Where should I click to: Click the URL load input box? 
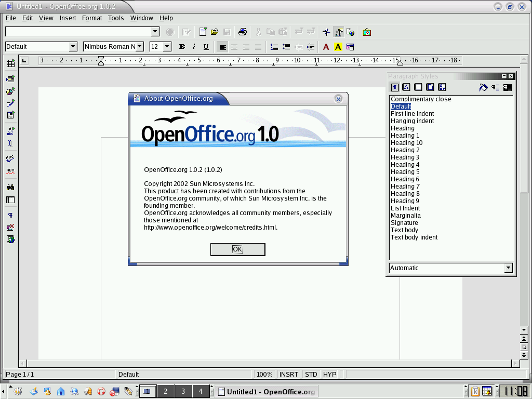tap(78, 32)
